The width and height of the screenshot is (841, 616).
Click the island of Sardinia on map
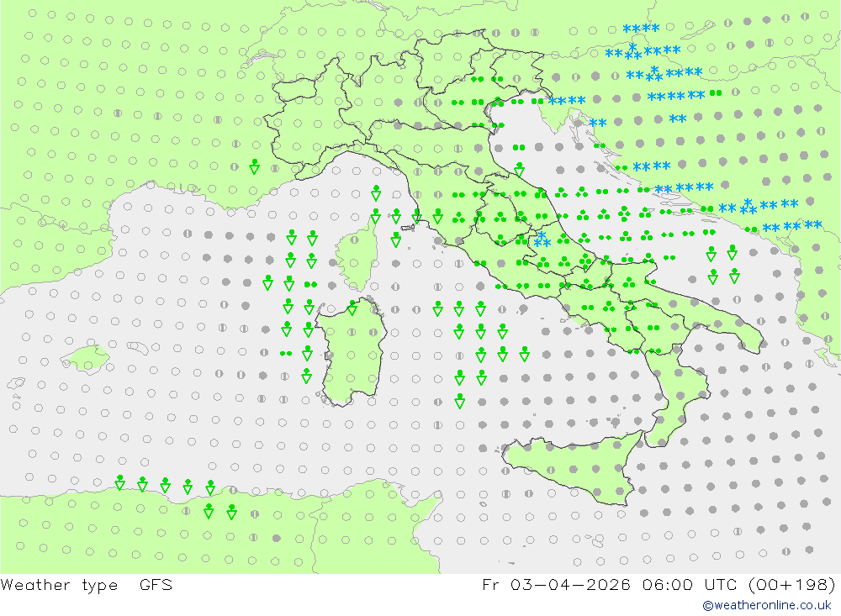(x=351, y=351)
